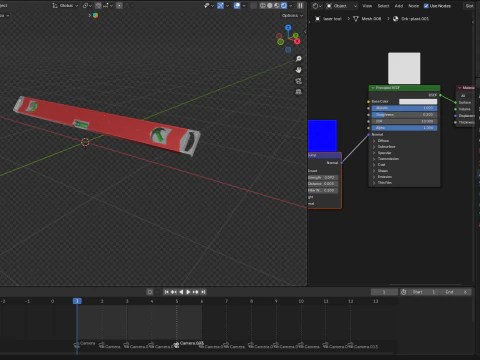Click the pause render preview button

pos(300,5)
